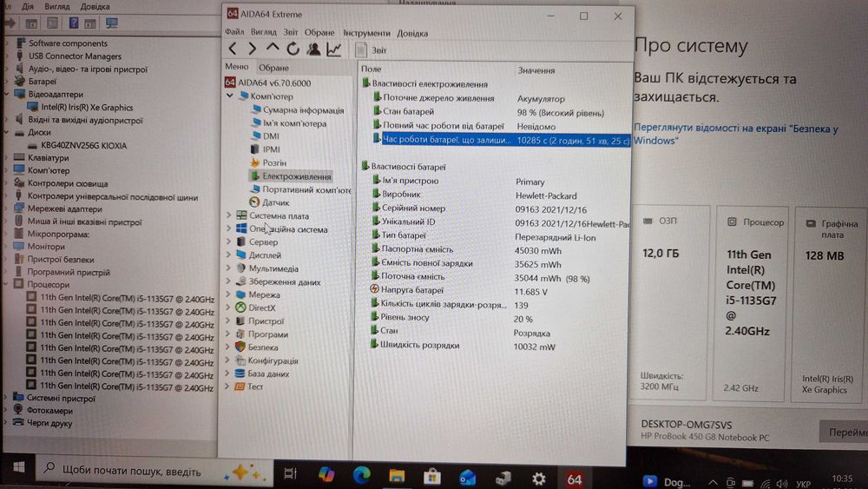Click the Поле column header
This screenshot has height=489, width=868.
(371, 69)
